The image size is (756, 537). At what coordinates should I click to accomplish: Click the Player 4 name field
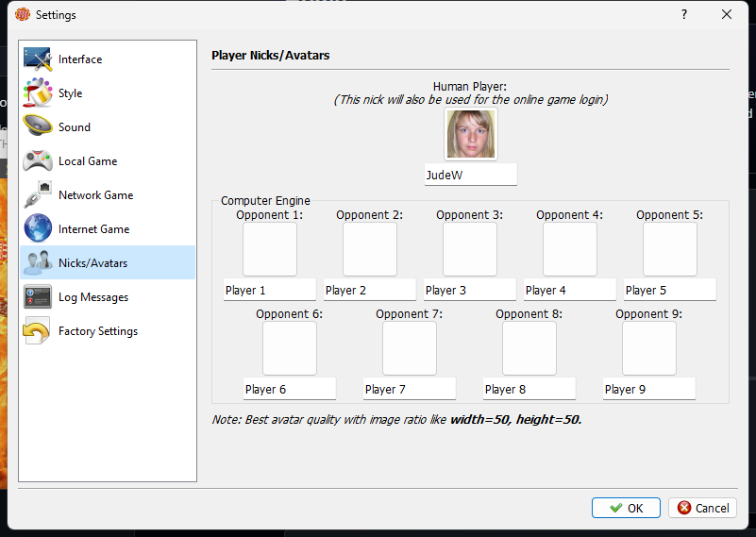(569, 291)
